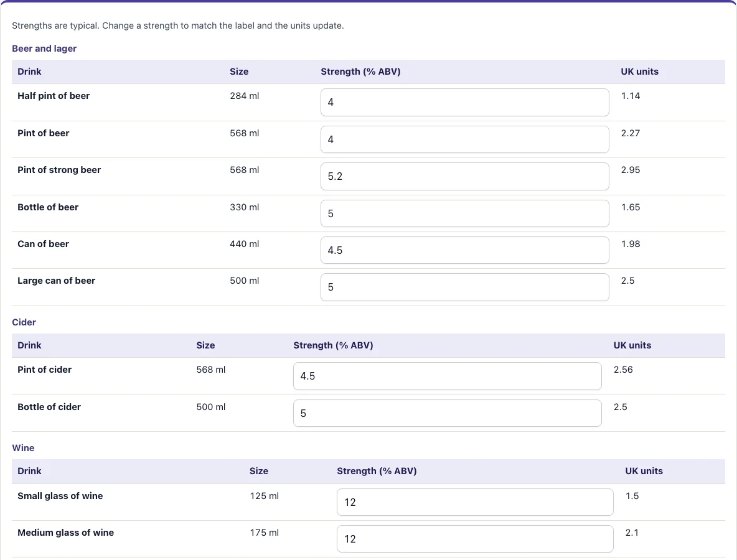The height and width of the screenshot is (560, 737).
Task: Select the Bottle of beer ABV input
Action: pos(465,213)
